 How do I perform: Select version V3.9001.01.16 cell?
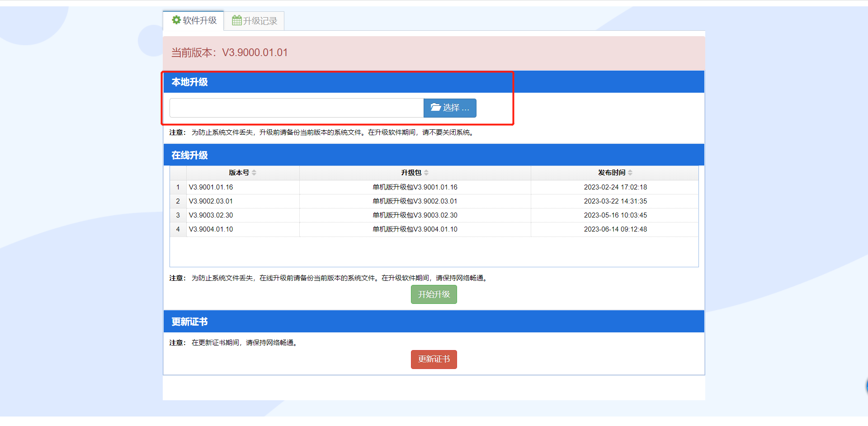point(243,187)
